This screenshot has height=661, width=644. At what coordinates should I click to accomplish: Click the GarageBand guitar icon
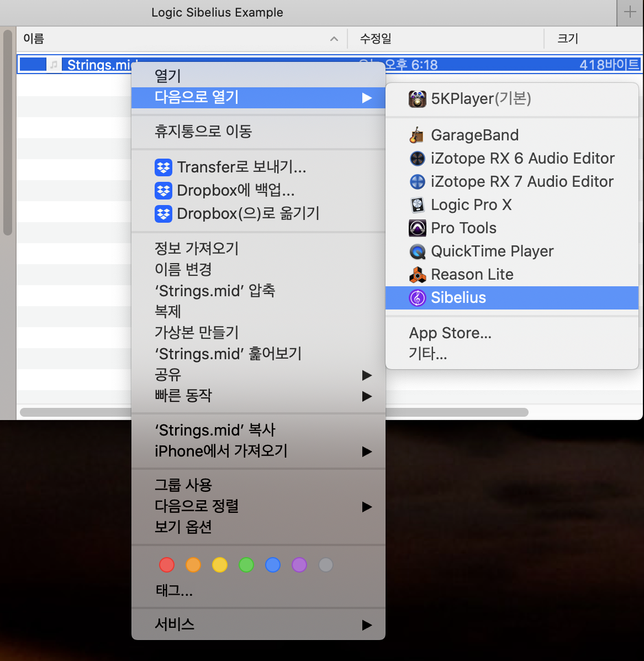click(417, 135)
